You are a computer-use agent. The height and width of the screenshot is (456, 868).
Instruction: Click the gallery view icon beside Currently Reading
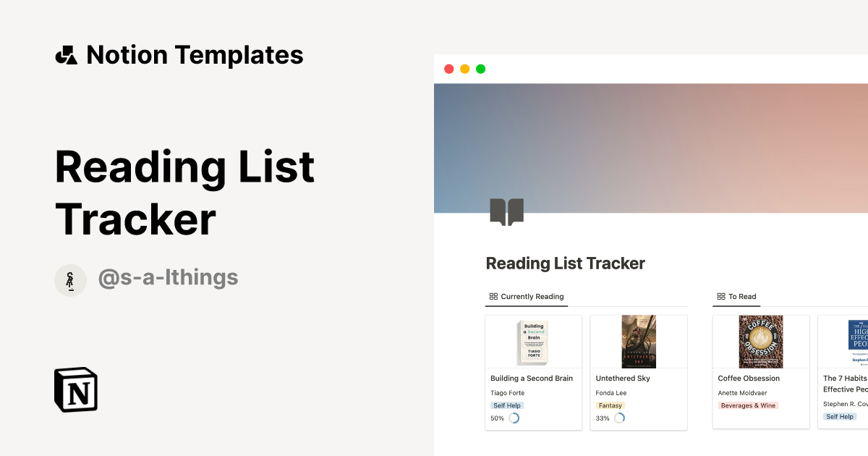[x=493, y=296]
